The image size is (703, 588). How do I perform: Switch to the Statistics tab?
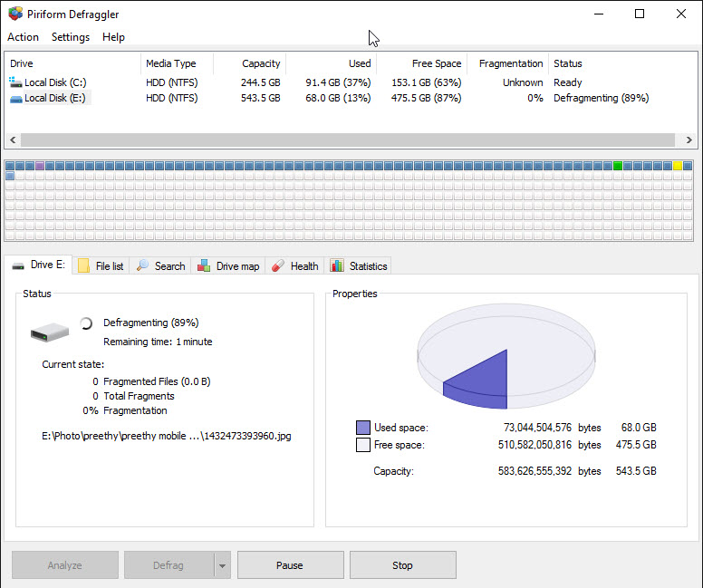coord(359,266)
